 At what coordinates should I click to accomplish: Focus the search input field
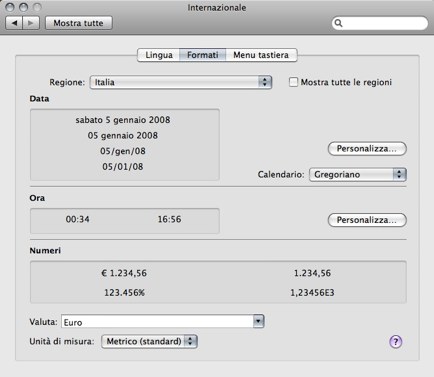380,23
